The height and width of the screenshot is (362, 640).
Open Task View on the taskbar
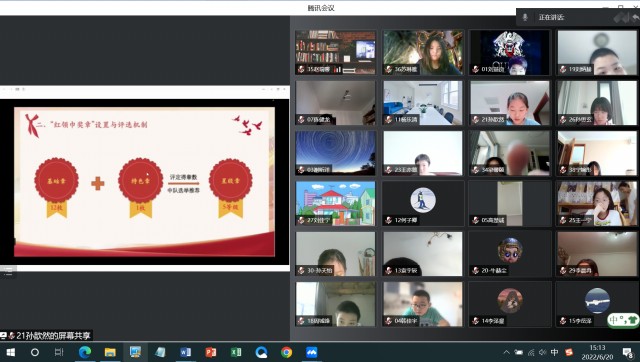(x=59, y=352)
